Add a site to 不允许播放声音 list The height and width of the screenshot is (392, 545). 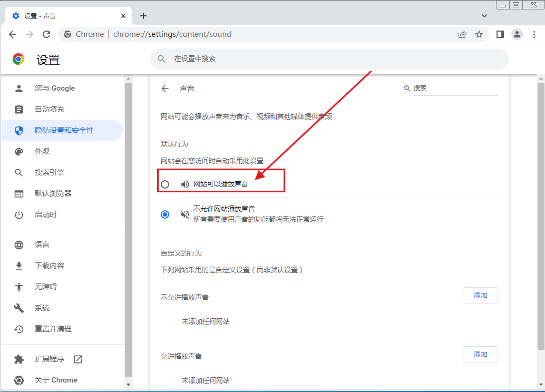pyautogui.click(x=480, y=296)
